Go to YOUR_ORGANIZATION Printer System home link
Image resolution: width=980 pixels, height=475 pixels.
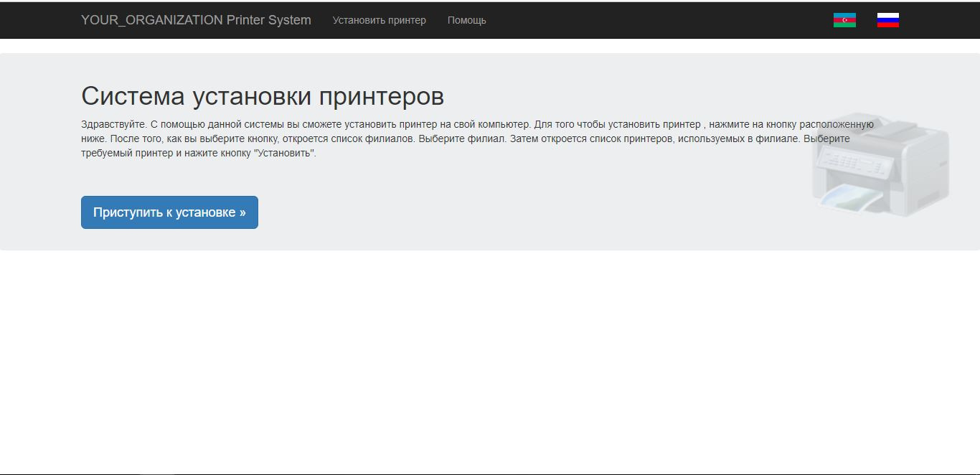[x=196, y=20]
